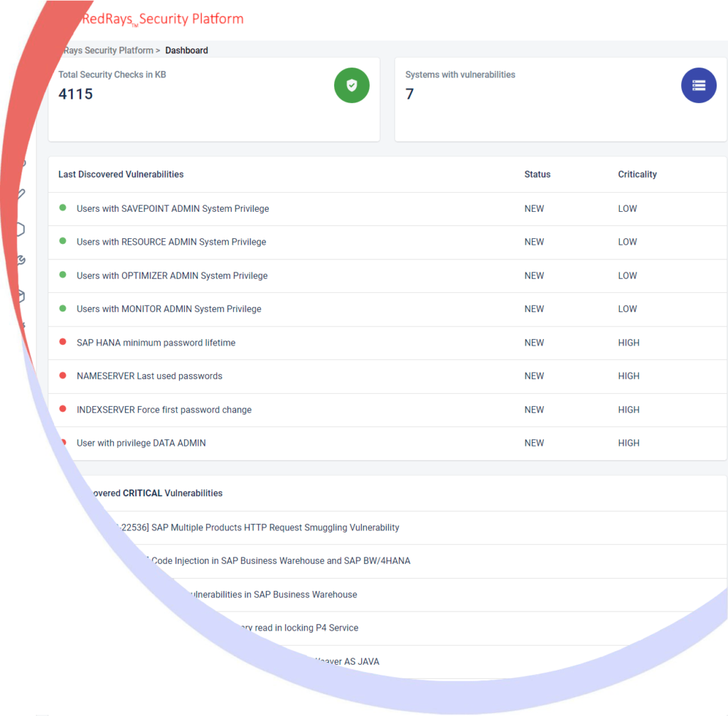Screen dimensions: 728x716
Task: Open Users with OPTIMIZER ADMIN System Privilege
Action: click(172, 275)
